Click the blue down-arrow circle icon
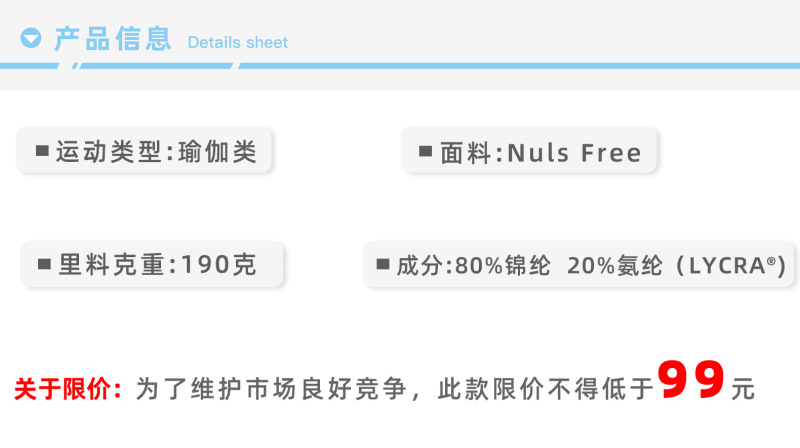Screen dimensions: 800x448 click(x=31, y=39)
